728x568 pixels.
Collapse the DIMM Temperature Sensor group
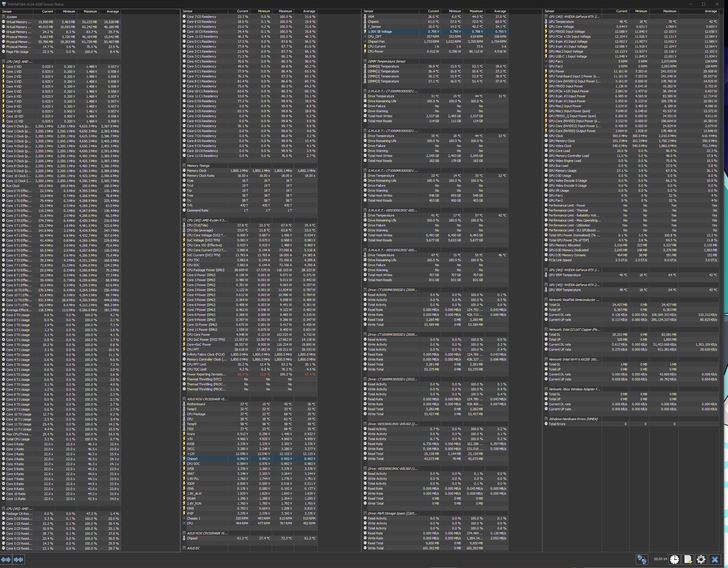(x=386, y=61)
